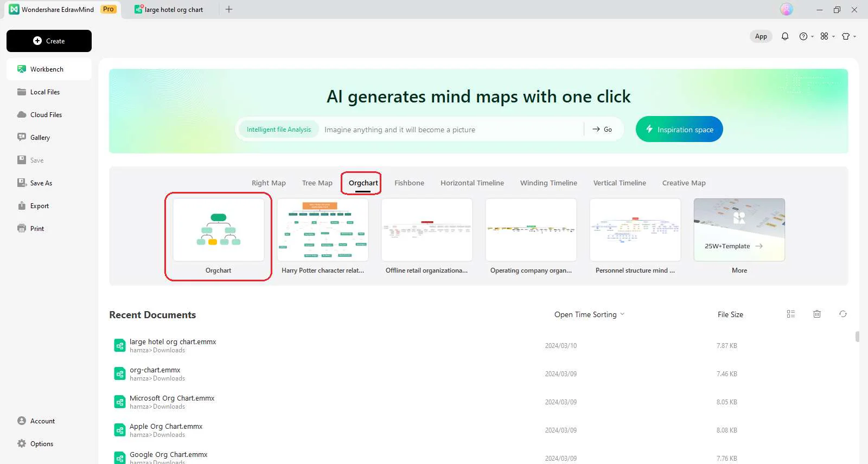
Task: Add a new tab with plus icon
Action: (x=229, y=9)
